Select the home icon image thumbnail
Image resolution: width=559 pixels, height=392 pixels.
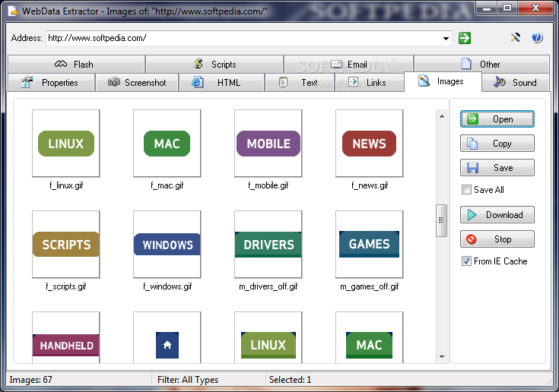click(x=167, y=337)
